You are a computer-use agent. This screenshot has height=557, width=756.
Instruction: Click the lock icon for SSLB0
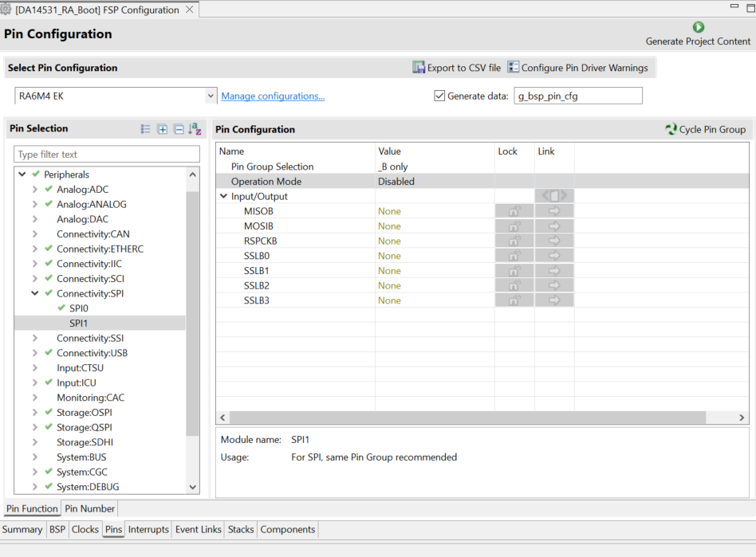click(x=514, y=256)
